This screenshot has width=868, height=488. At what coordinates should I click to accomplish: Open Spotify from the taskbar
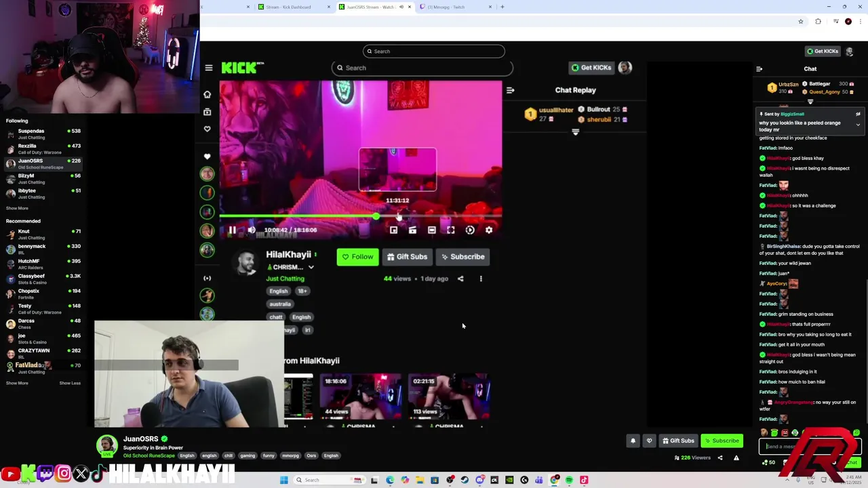pyautogui.click(x=569, y=480)
